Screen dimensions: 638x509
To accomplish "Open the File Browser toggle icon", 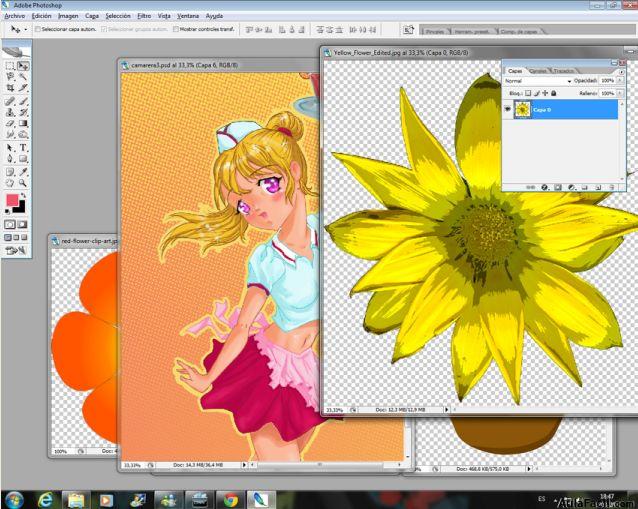I will click(408, 30).
